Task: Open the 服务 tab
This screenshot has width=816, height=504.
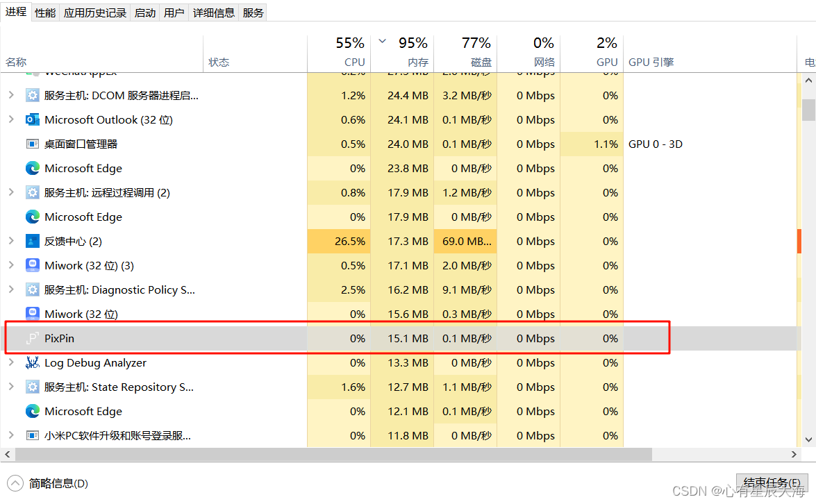Action: pyautogui.click(x=253, y=13)
